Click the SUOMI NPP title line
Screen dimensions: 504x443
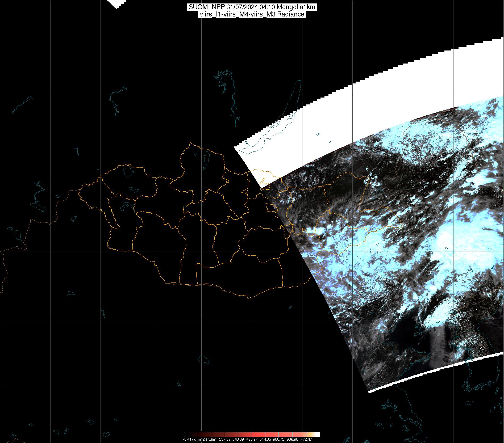coord(252,7)
